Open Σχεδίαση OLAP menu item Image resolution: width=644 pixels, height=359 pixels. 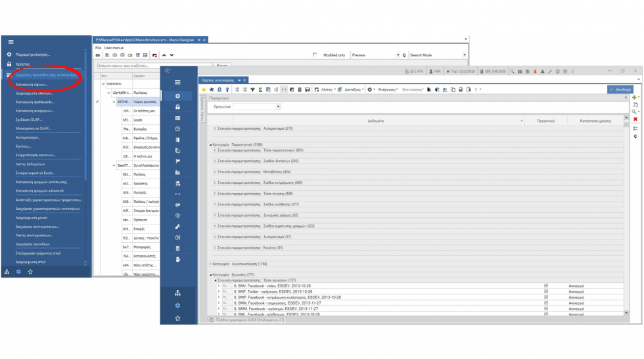tap(29, 120)
